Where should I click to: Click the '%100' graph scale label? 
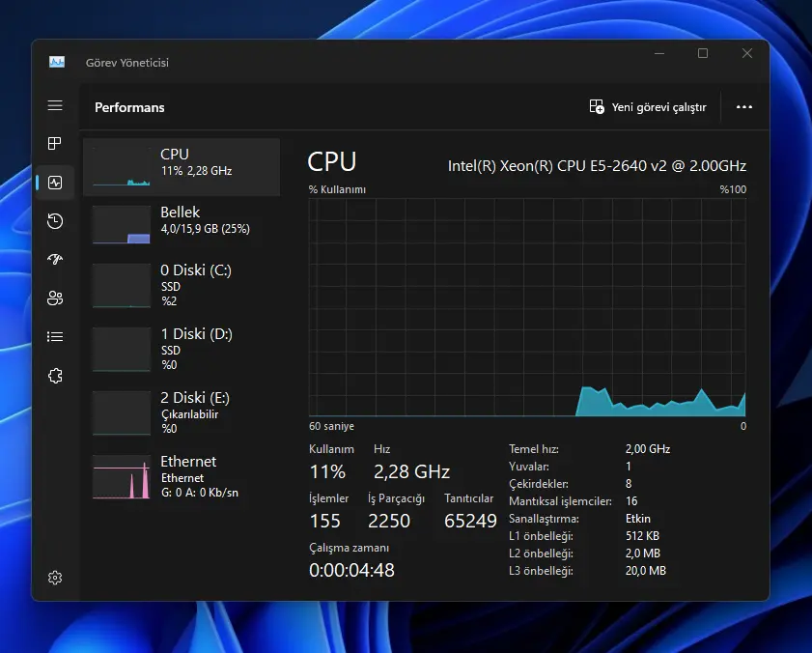coord(733,189)
